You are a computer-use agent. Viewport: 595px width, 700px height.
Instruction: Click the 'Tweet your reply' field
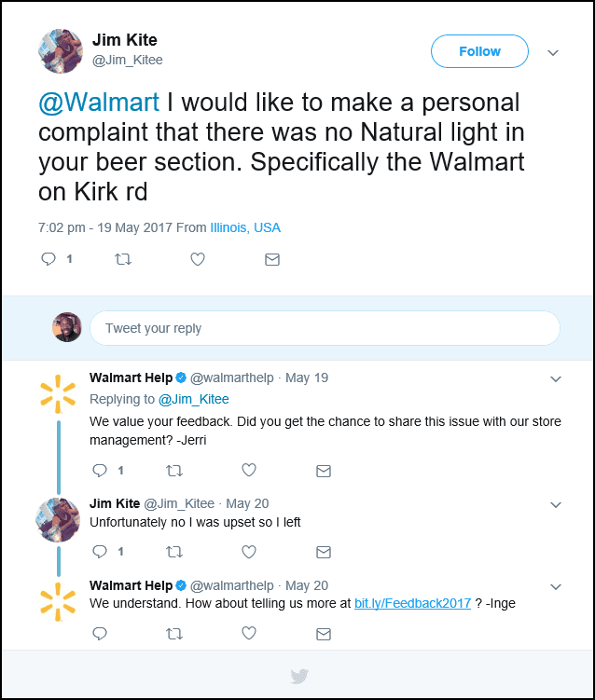[325, 328]
